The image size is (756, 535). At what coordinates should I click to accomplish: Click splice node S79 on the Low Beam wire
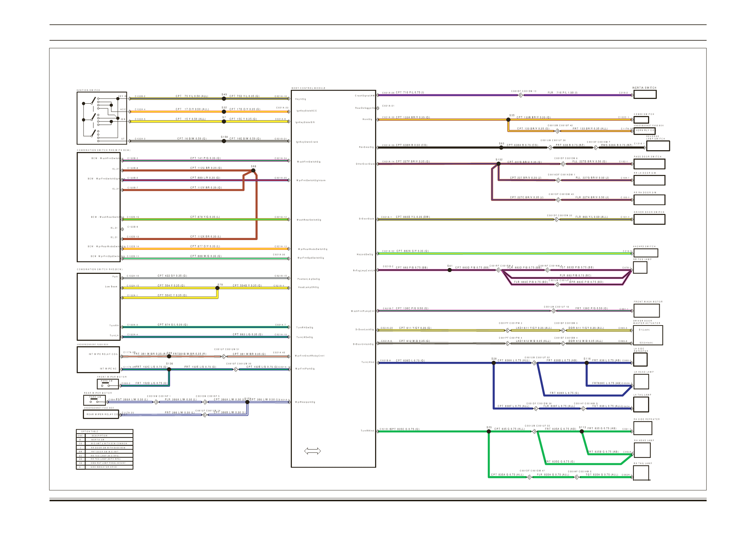(x=217, y=288)
